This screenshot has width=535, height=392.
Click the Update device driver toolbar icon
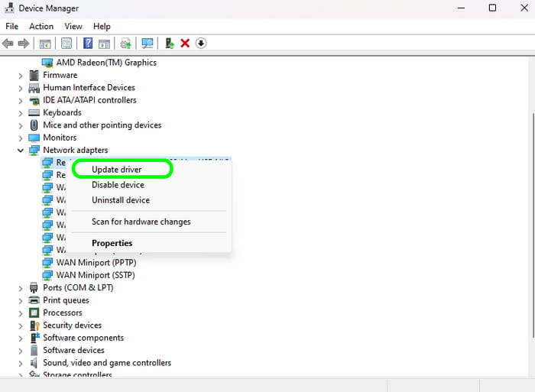click(125, 44)
